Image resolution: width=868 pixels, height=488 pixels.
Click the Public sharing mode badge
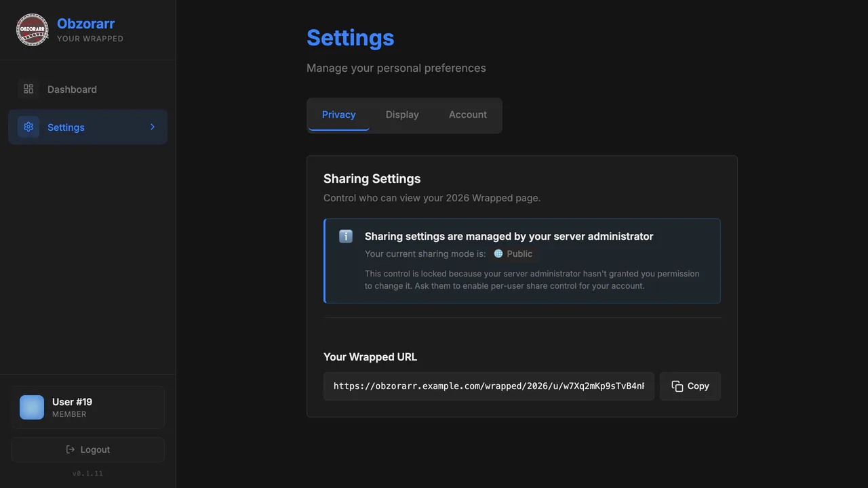click(513, 253)
